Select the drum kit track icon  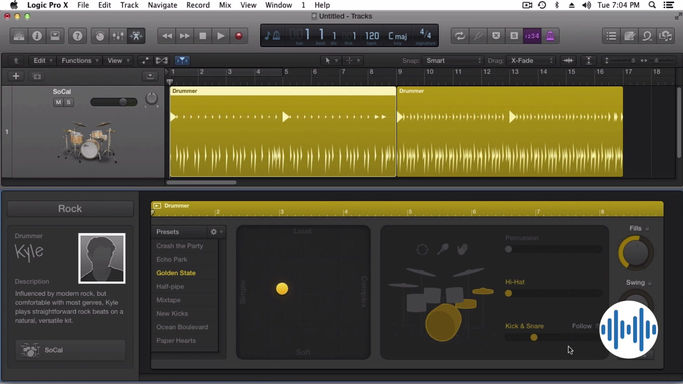point(88,142)
